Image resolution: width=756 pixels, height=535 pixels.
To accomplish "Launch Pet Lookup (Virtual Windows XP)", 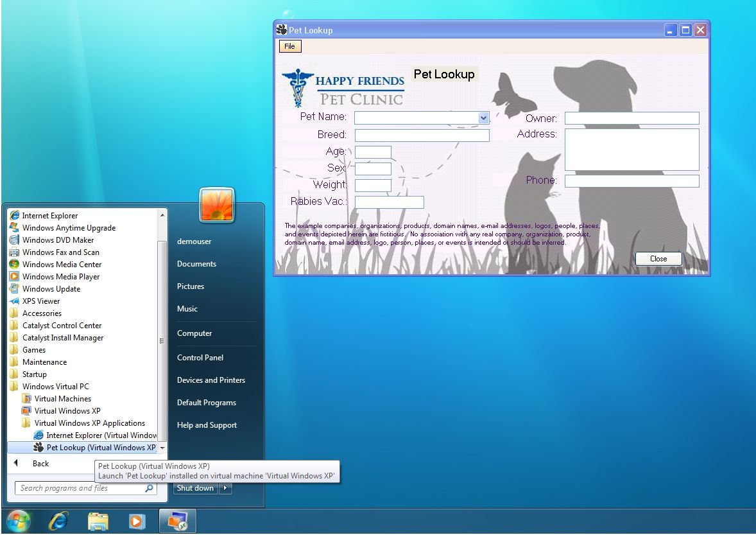I will tap(99, 447).
